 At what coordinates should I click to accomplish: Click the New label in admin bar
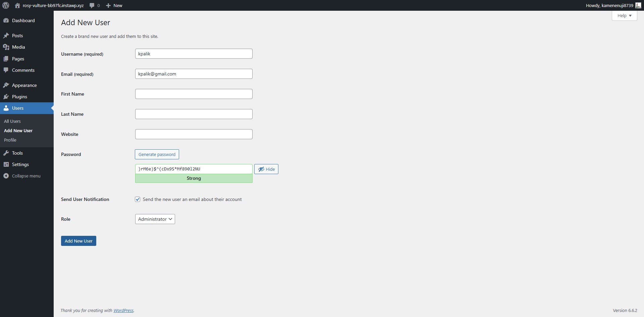(118, 5)
